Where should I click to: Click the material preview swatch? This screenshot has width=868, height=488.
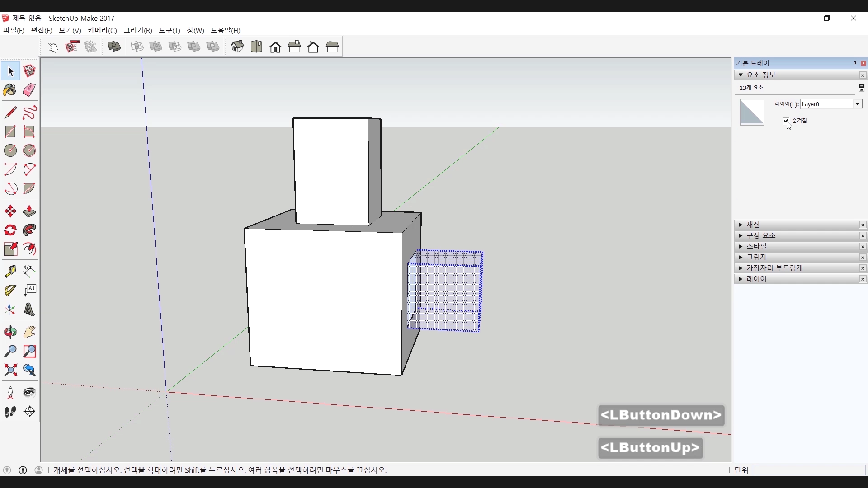tap(751, 112)
